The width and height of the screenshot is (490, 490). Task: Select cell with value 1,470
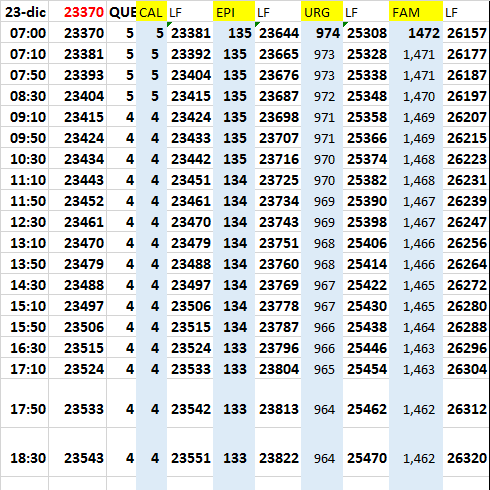click(x=416, y=96)
